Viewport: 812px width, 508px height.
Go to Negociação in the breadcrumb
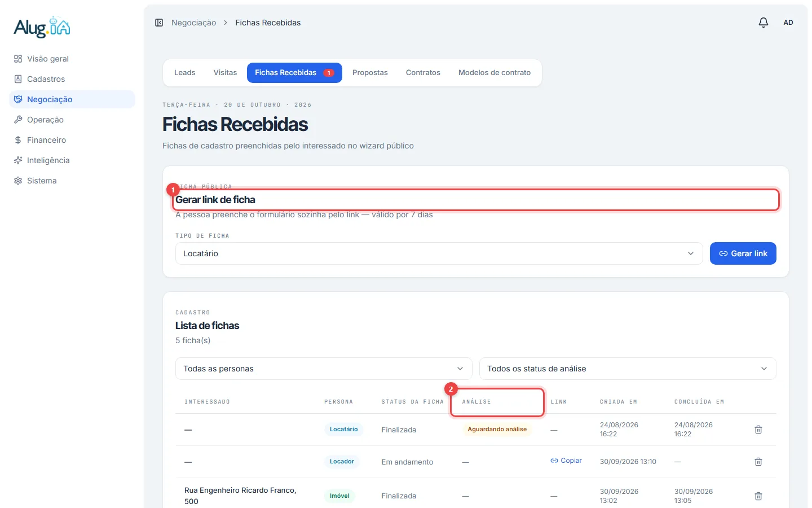click(193, 23)
